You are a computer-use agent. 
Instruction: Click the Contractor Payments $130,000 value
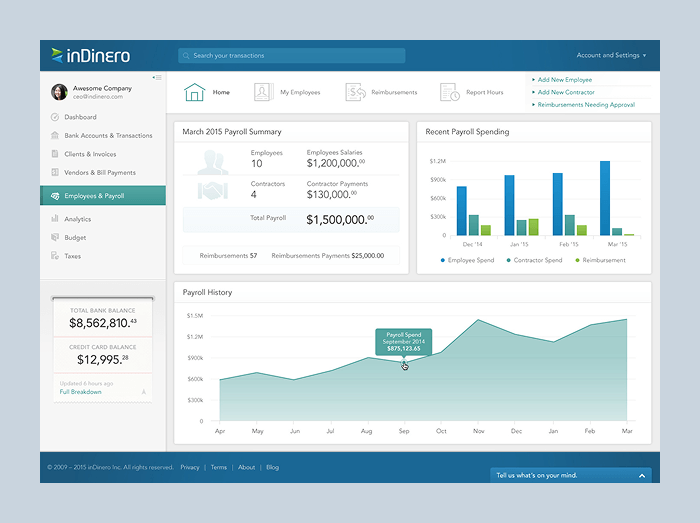point(332,194)
